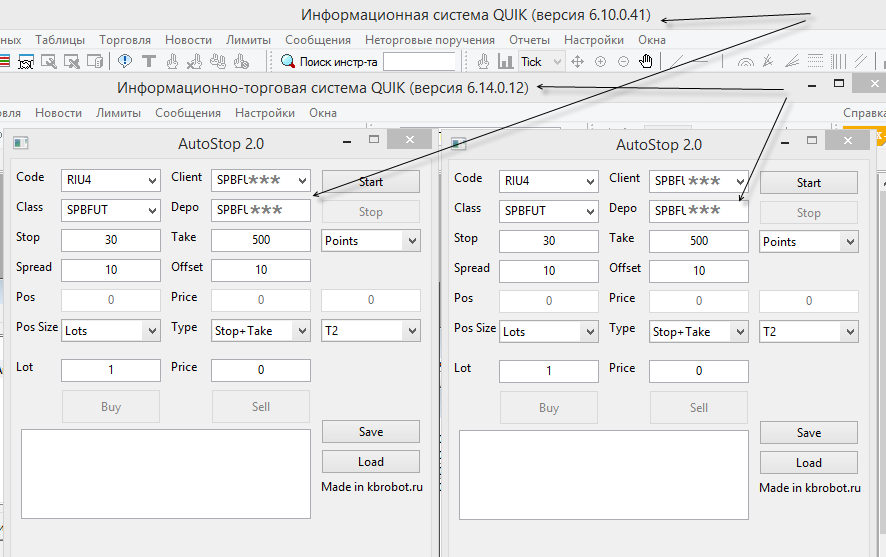This screenshot has height=557, width=886.
Task: Click the double-hands order icon
Action: click(x=218, y=61)
